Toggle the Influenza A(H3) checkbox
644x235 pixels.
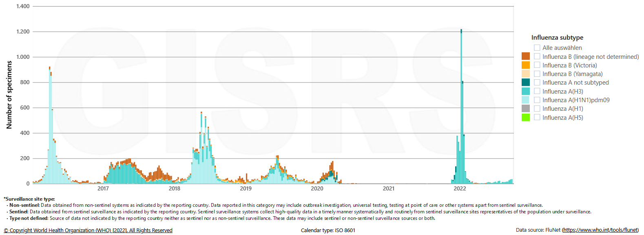[x=537, y=91]
